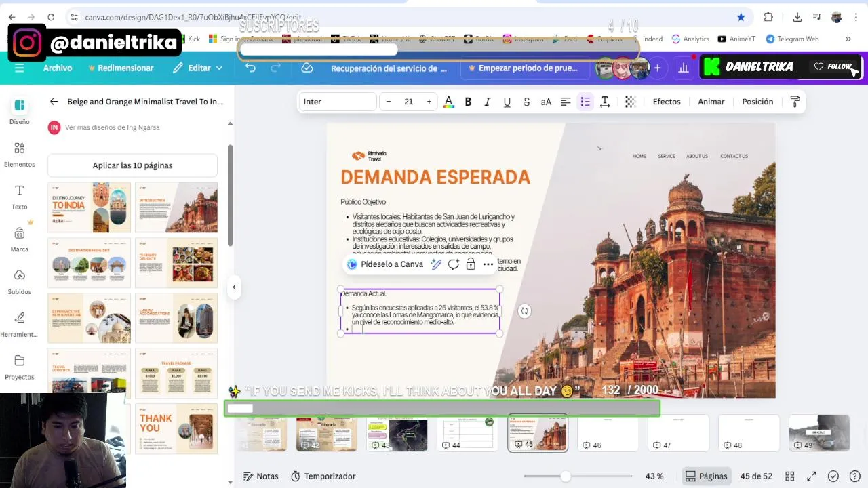
Task: Change text alignment
Action: [566, 102]
